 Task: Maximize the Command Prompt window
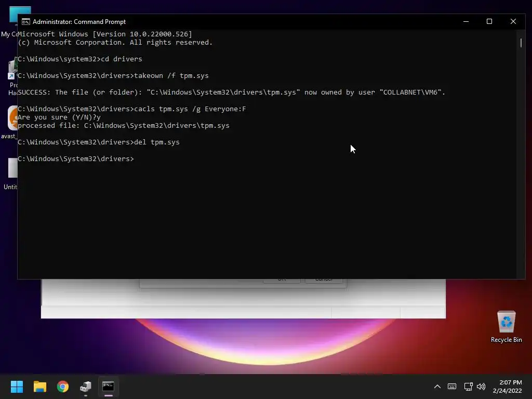[x=489, y=21]
